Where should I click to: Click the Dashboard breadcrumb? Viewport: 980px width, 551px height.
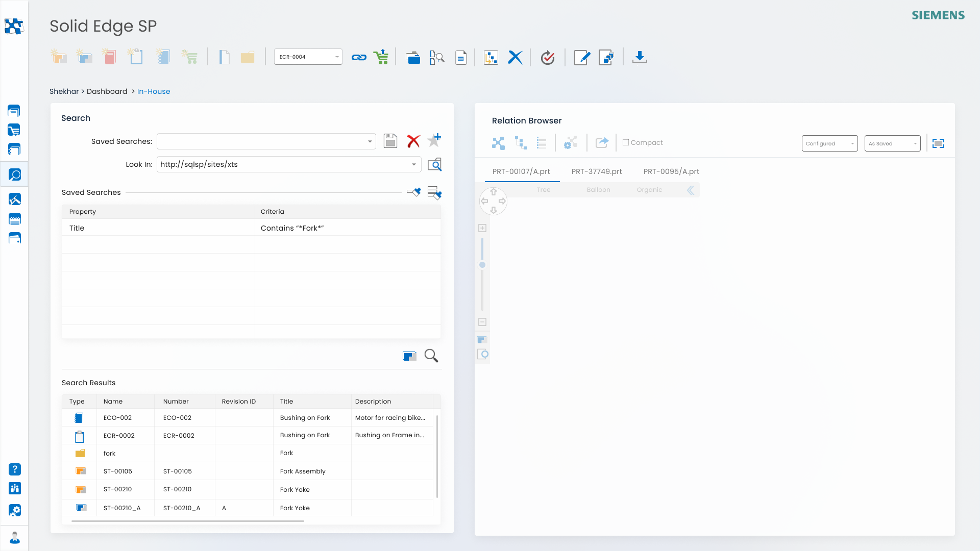click(x=107, y=91)
